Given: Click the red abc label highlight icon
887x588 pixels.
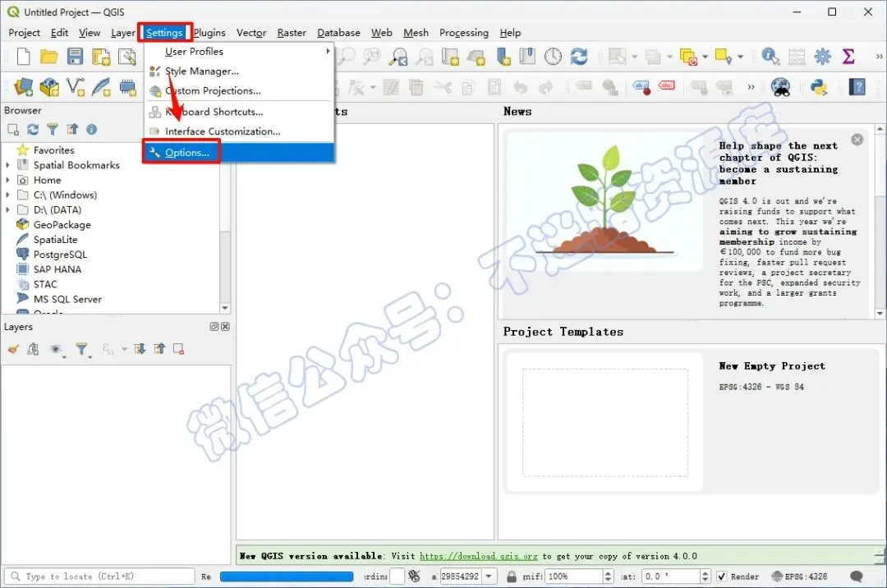Looking at the screenshot, I should [667, 86].
